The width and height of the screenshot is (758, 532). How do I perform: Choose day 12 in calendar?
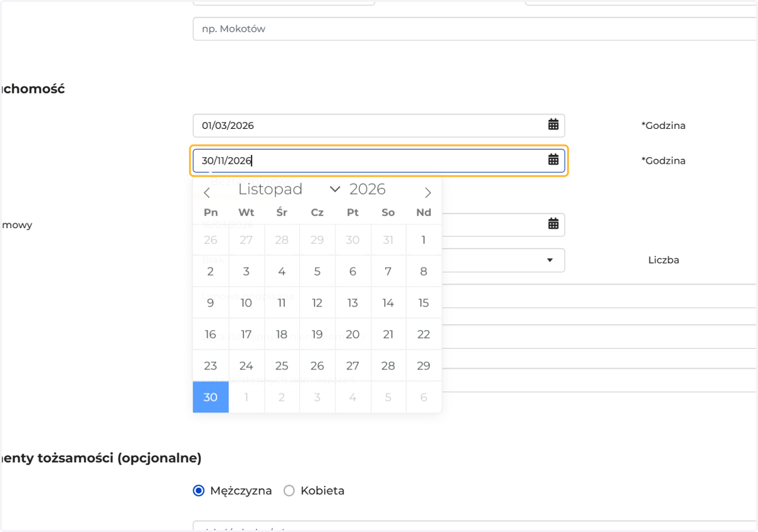pyautogui.click(x=317, y=303)
